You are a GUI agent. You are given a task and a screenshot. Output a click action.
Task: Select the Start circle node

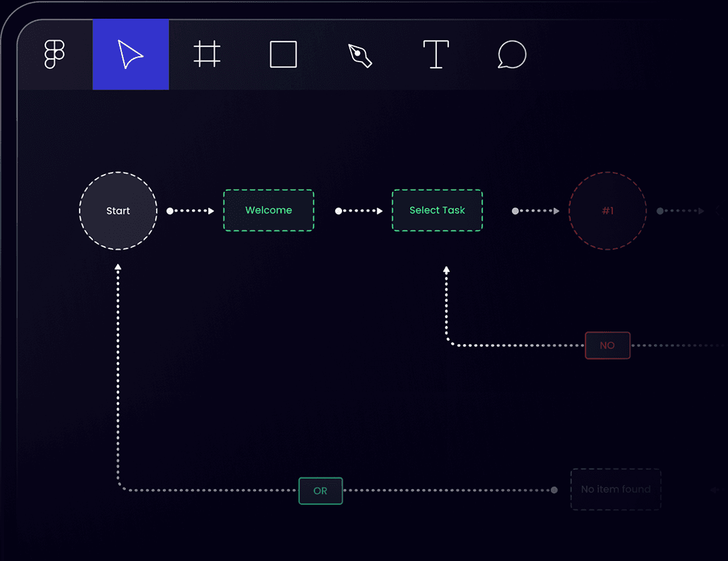coord(118,211)
